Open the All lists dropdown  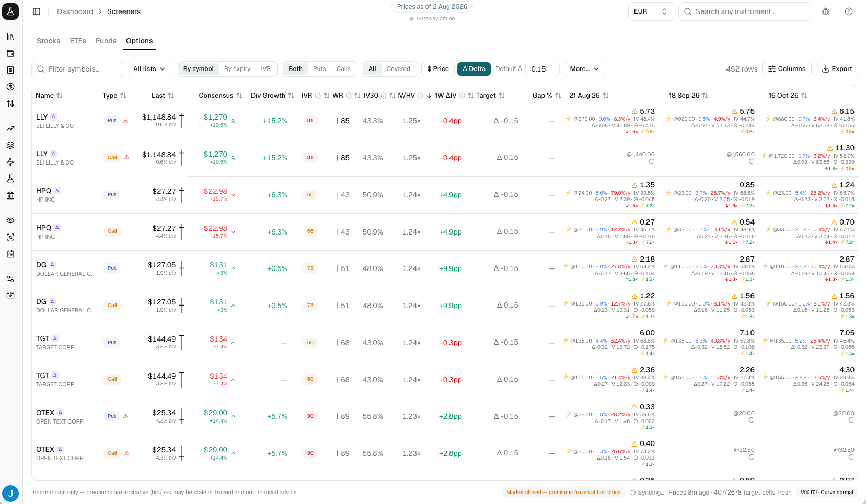pos(149,69)
